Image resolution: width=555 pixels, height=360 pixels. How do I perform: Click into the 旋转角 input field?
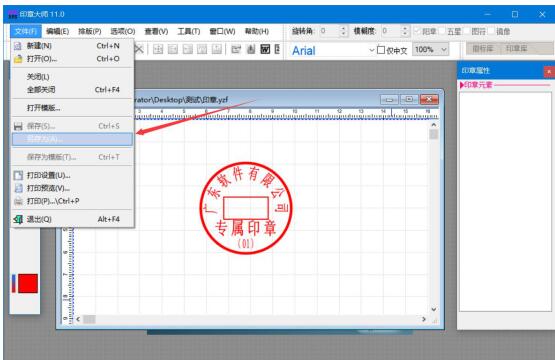pyautogui.click(x=329, y=31)
